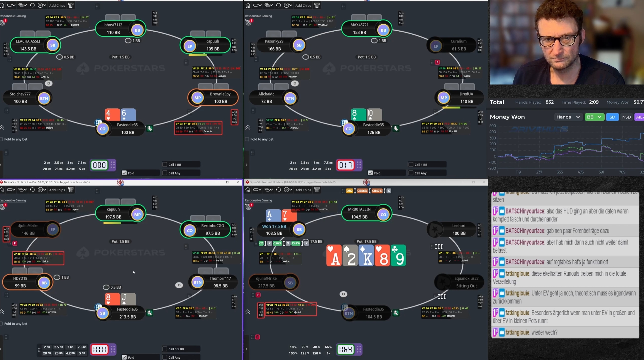
Task: Choose the 66% pot bet in Spica VI window
Action: [328, 347]
